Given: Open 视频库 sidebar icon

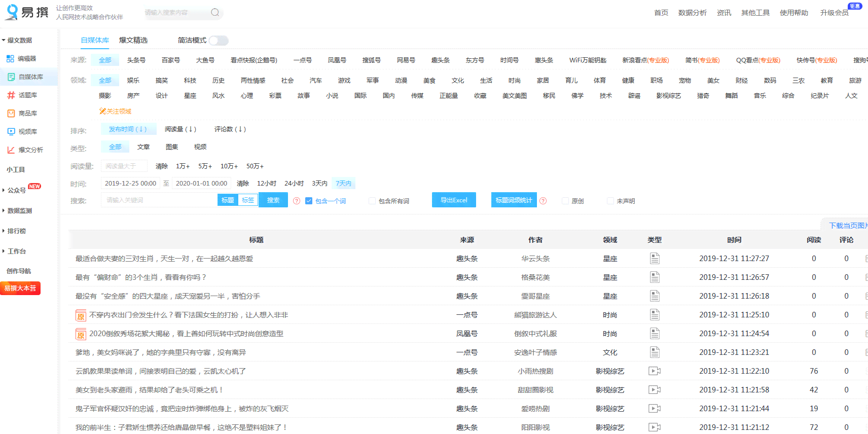Looking at the screenshot, I should click(x=11, y=132).
